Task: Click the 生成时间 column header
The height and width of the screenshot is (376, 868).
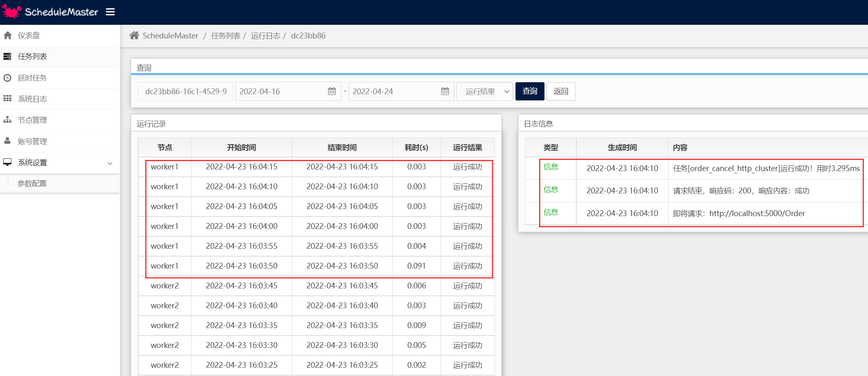Action: [622, 148]
